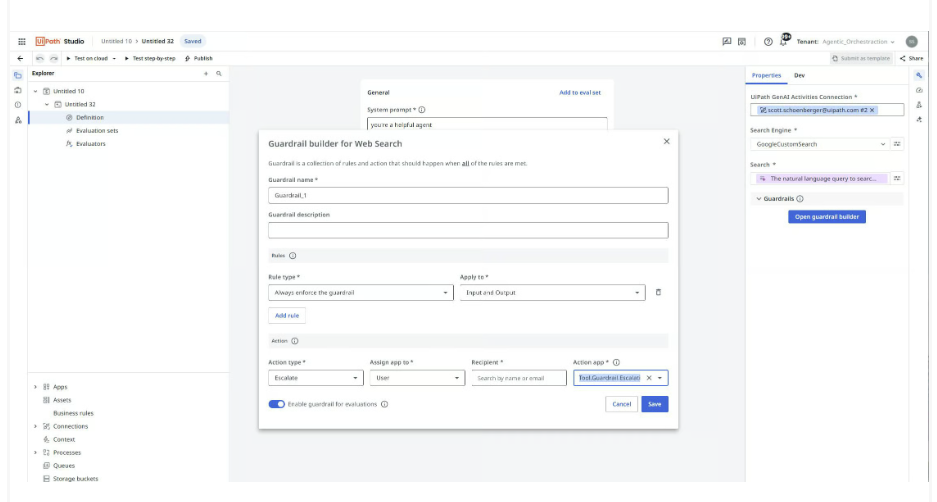The width and height of the screenshot is (937, 502).
Task: Switch to the Dev tab
Action: [799, 75]
